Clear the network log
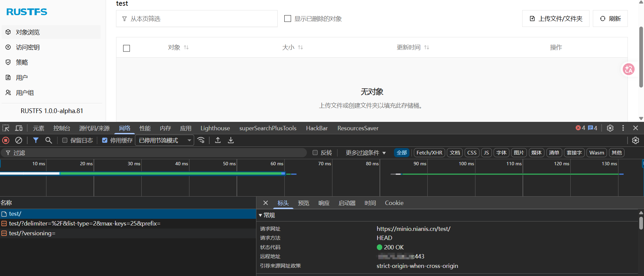This screenshot has width=644, height=276. [x=19, y=140]
